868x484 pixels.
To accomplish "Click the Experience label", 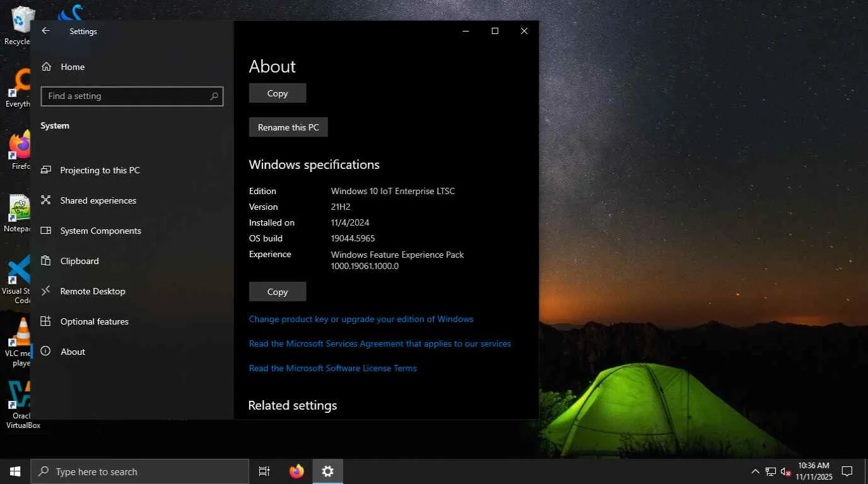I will coord(270,254).
